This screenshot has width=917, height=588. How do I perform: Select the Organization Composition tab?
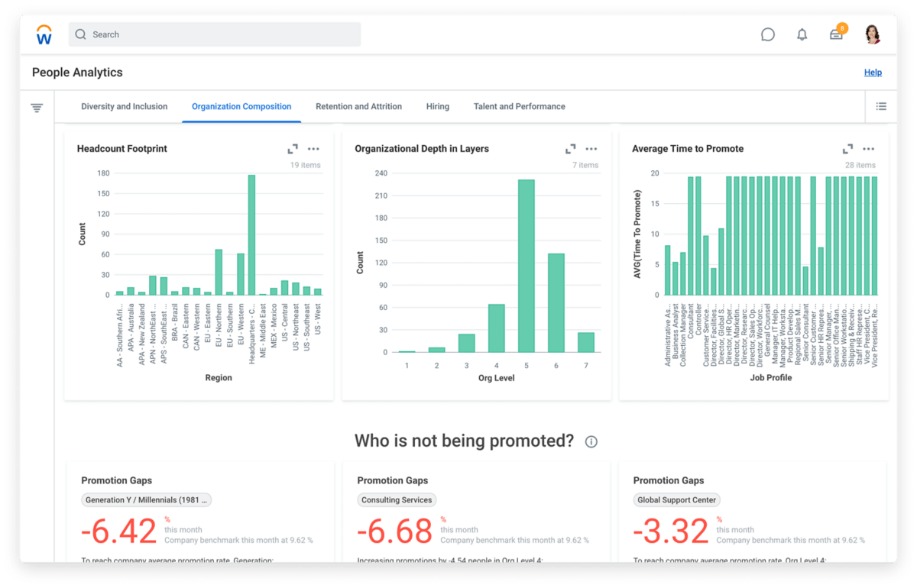coord(241,107)
